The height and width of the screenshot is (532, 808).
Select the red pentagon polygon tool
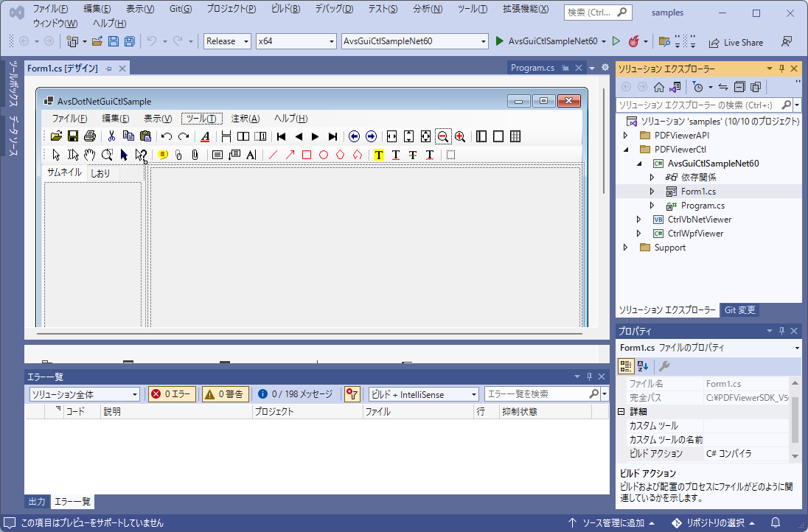340,155
